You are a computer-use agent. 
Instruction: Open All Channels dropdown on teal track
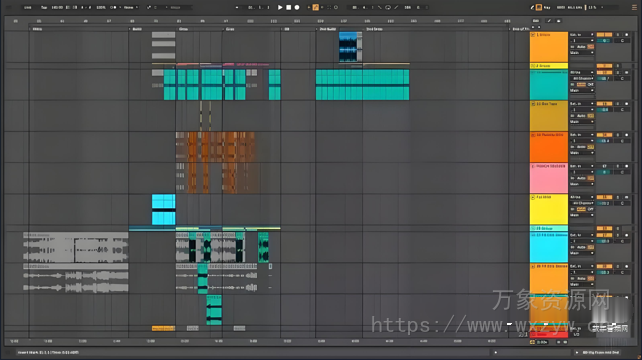pyautogui.click(x=582, y=78)
